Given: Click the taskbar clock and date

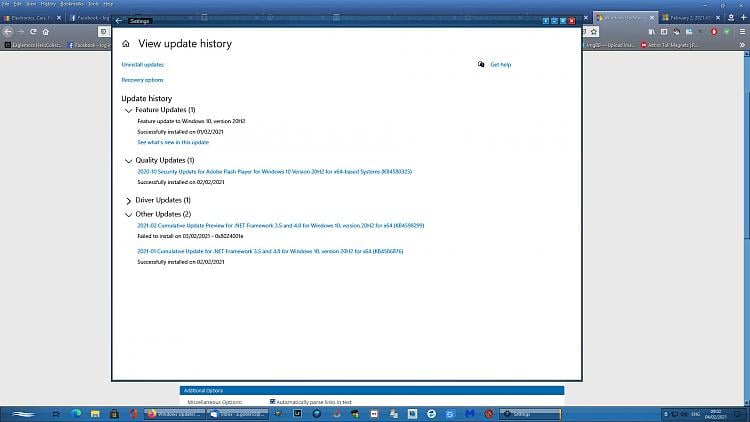Looking at the screenshot, I should point(716,414).
